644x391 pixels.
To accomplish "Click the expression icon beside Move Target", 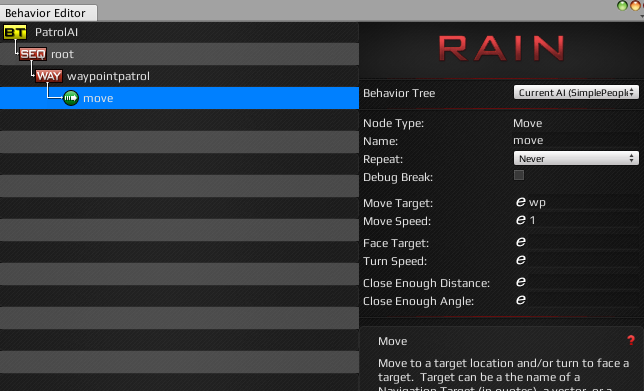I will (x=521, y=202).
